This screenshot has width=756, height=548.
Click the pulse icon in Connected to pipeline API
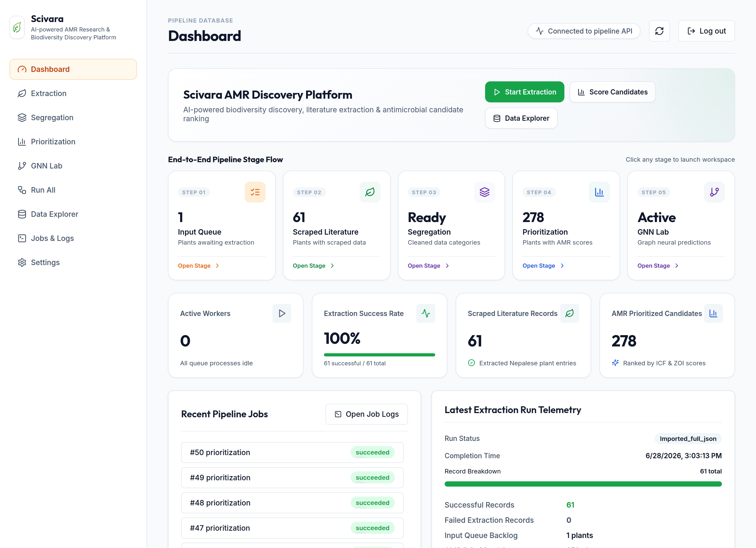tap(539, 31)
